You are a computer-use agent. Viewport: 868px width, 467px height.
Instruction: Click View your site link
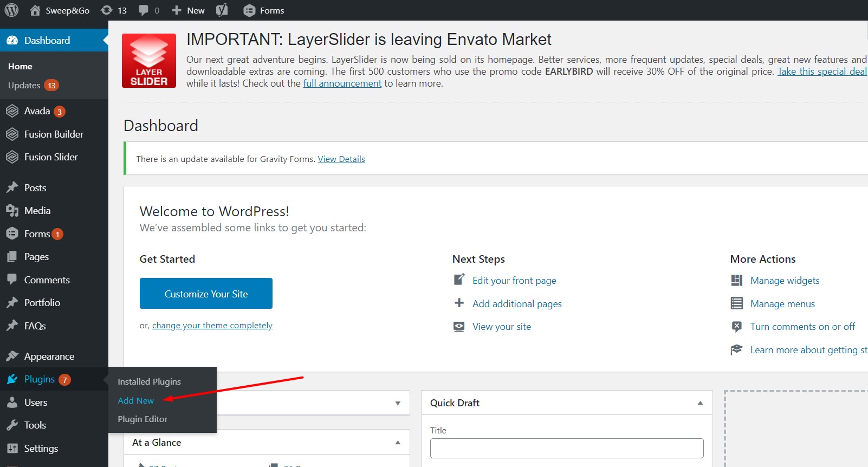tap(502, 327)
